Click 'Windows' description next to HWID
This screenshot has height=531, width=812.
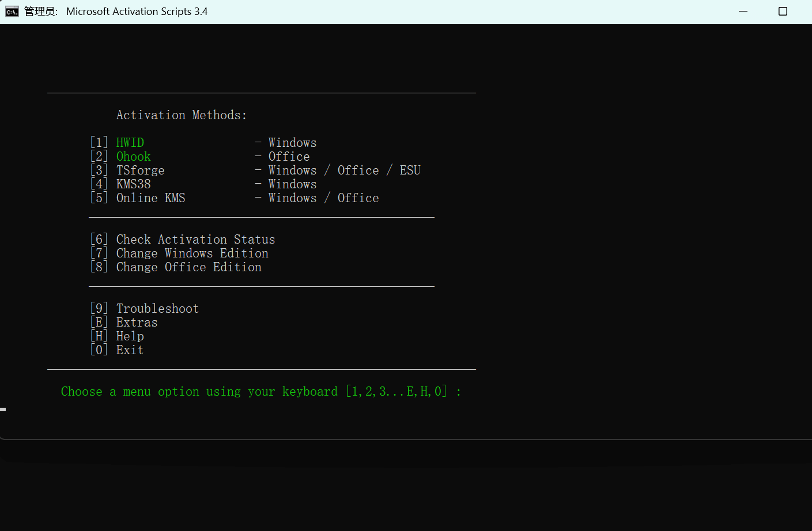pyautogui.click(x=293, y=142)
